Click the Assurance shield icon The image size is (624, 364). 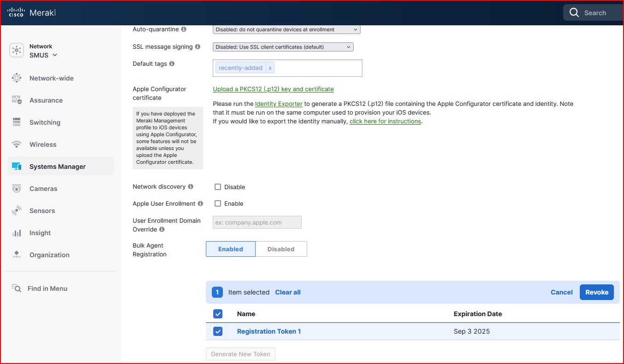17,100
